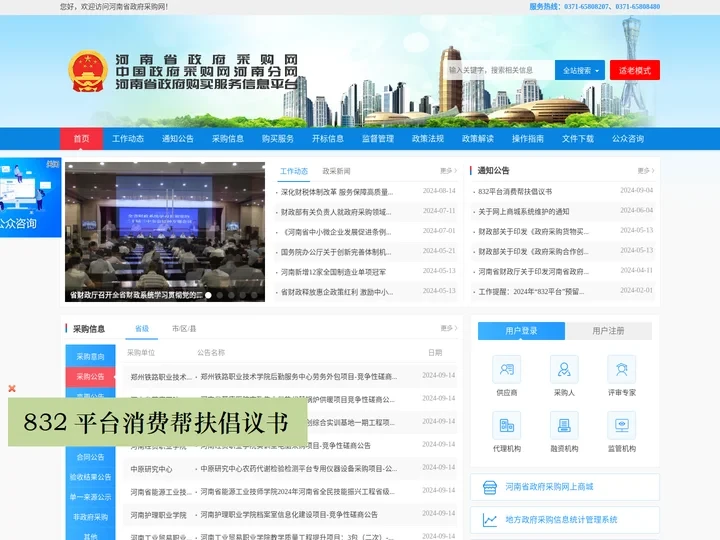The image size is (720, 540).
Task: Select 采购意向 in the side menu
Action: click(x=90, y=356)
